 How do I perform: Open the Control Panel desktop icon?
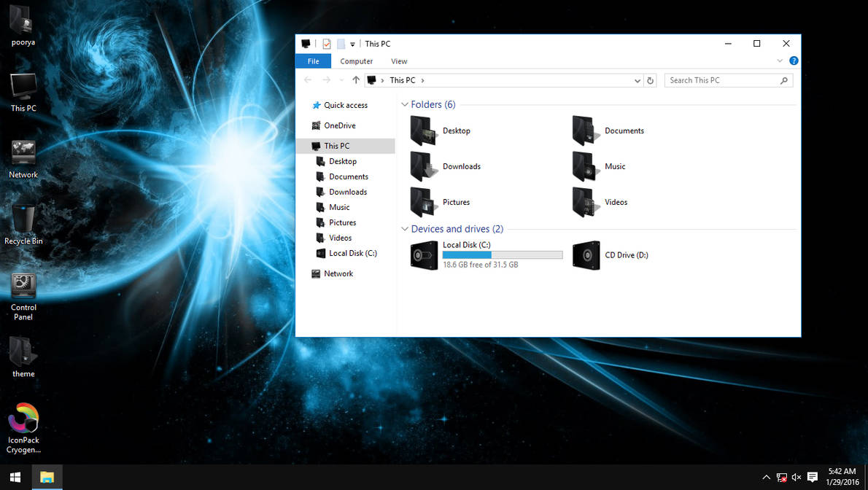coord(23,284)
